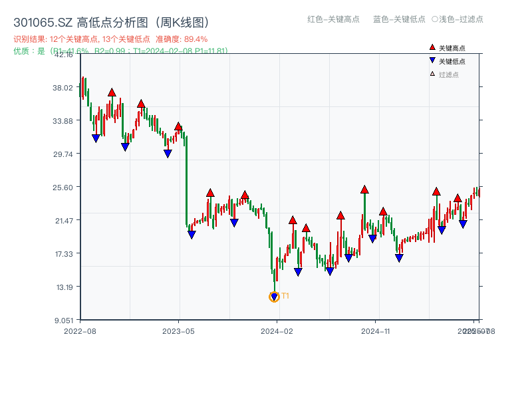The image size is (532, 399).
Task: Click the red 识别结果 accuracy 89.4% line
Action: 110,39
